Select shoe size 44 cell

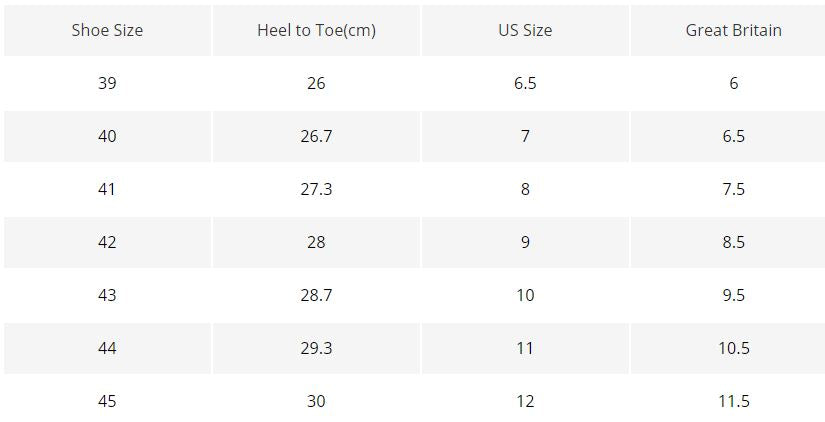(107, 348)
